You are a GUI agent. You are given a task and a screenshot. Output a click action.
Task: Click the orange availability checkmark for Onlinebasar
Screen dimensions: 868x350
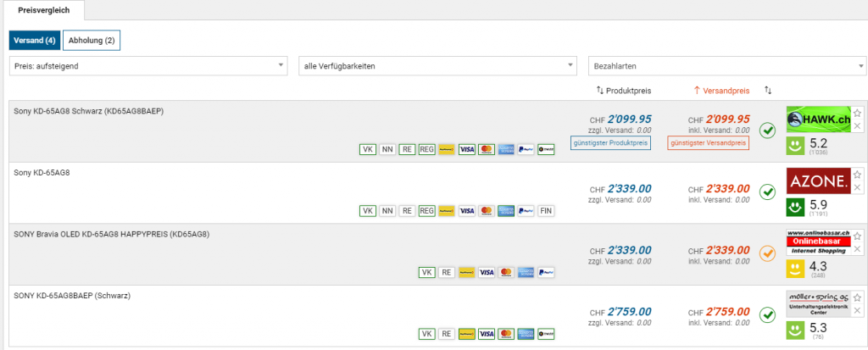[768, 253]
